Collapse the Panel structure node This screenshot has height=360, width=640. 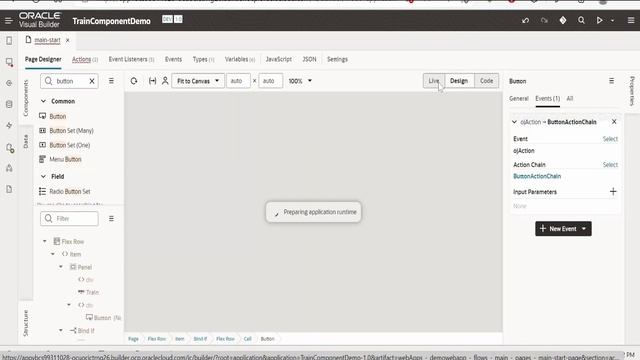pos(61,267)
